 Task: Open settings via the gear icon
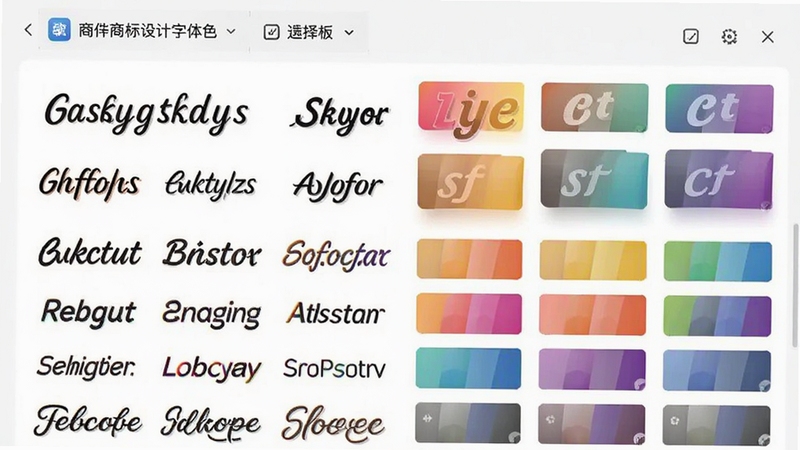pyautogui.click(x=729, y=36)
